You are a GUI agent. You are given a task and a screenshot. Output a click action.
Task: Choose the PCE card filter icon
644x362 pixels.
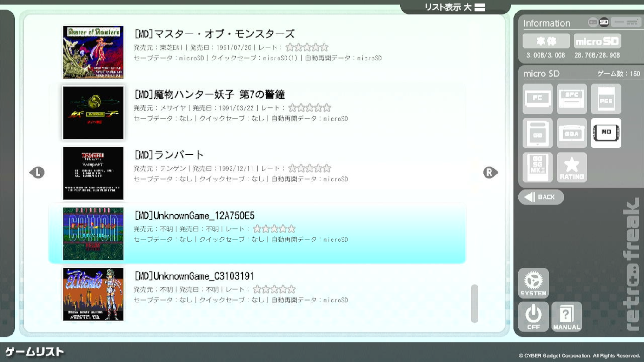[x=606, y=99]
